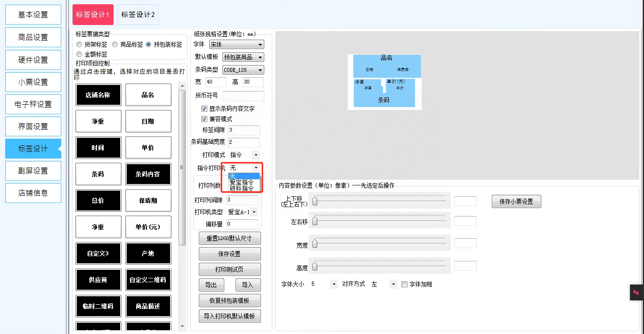
Task: Select 副屏设置 in the sidebar
Action: tap(33, 171)
